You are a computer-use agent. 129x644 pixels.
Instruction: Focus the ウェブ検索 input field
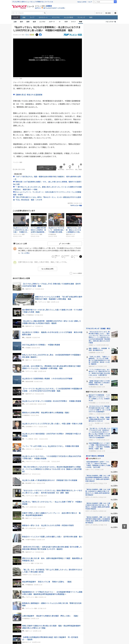tap(103, 2)
